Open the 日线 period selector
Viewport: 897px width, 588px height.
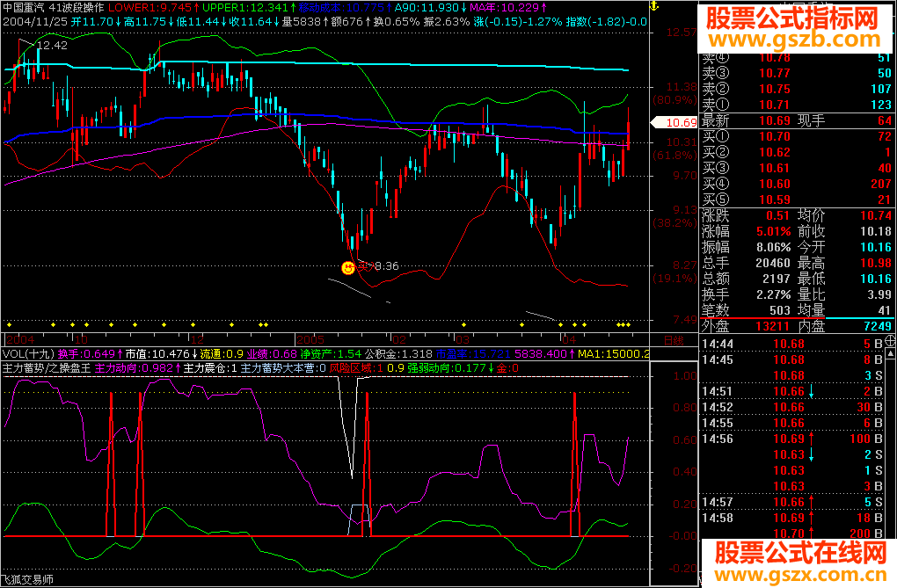[674, 341]
